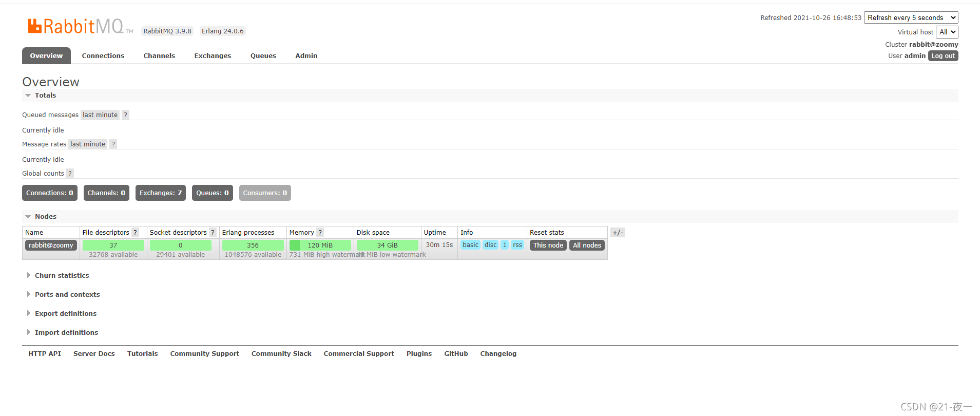Open the Server Docs link
980x416 pixels.
[94, 354]
